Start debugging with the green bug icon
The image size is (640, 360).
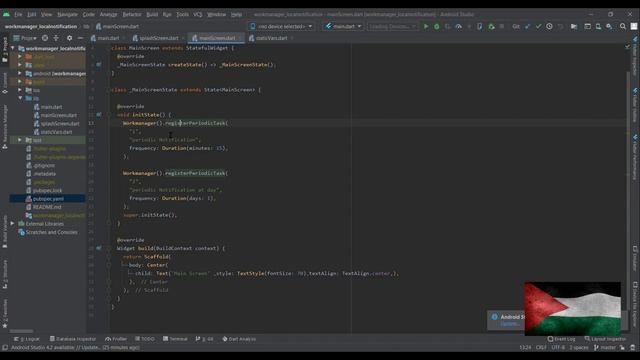pos(436,27)
